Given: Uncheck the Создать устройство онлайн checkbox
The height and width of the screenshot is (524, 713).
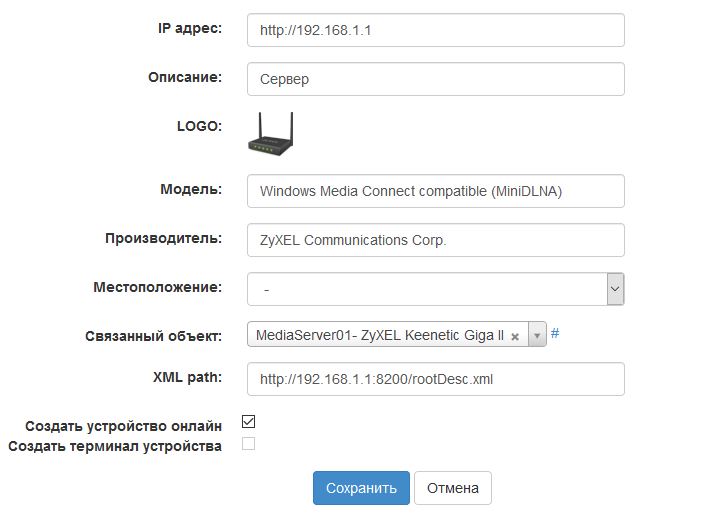Looking at the screenshot, I should click(x=249, y=422).
